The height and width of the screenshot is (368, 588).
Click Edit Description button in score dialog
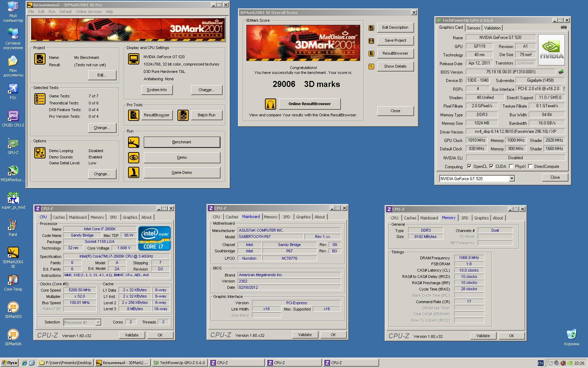(x=395, y=27)
